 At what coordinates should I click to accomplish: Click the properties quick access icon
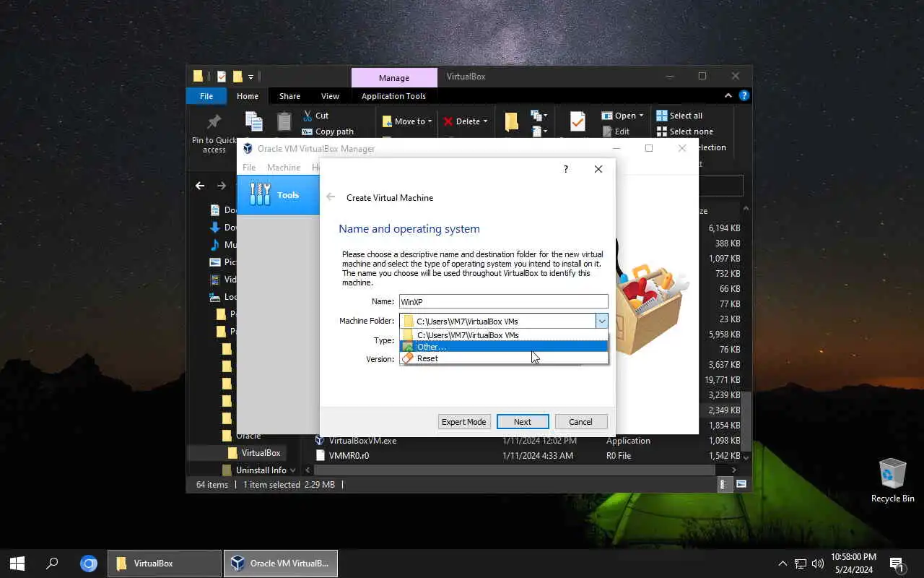coord(222,77)
